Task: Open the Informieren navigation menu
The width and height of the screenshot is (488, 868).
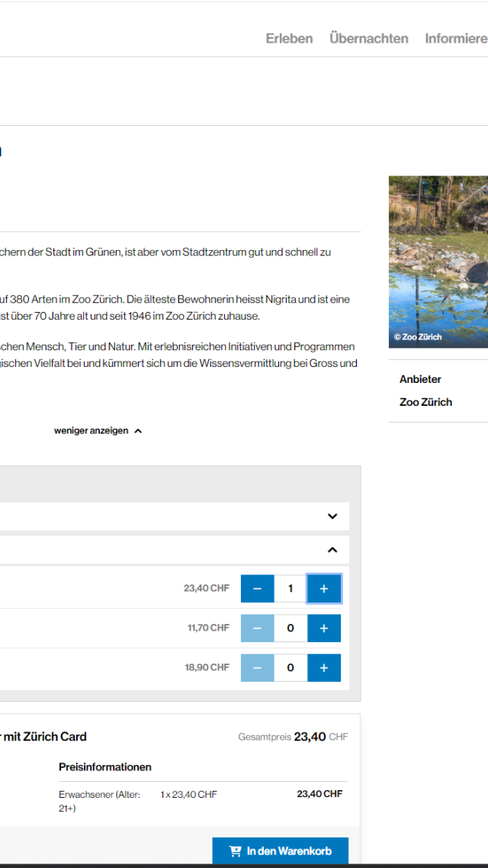Action: 456,38
